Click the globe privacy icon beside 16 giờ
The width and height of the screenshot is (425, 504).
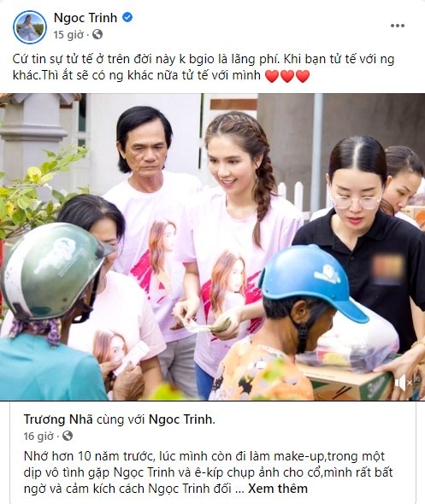pos(68,436)
